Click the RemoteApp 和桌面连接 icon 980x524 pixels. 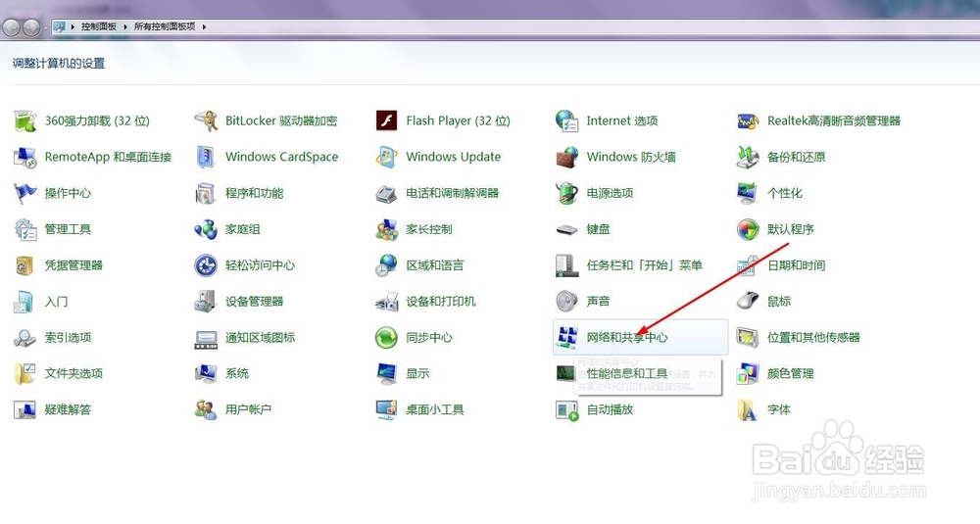(x=25, y=157)
